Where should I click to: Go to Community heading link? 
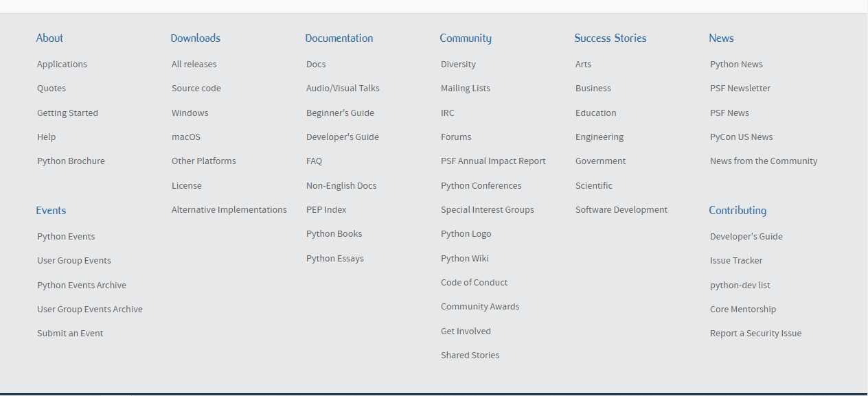(x=465, y=38)
